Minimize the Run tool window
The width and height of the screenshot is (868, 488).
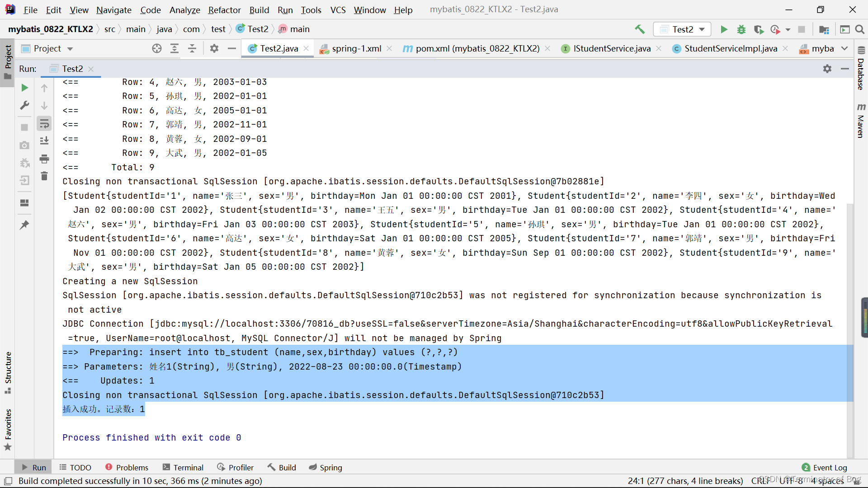(845, 69)
